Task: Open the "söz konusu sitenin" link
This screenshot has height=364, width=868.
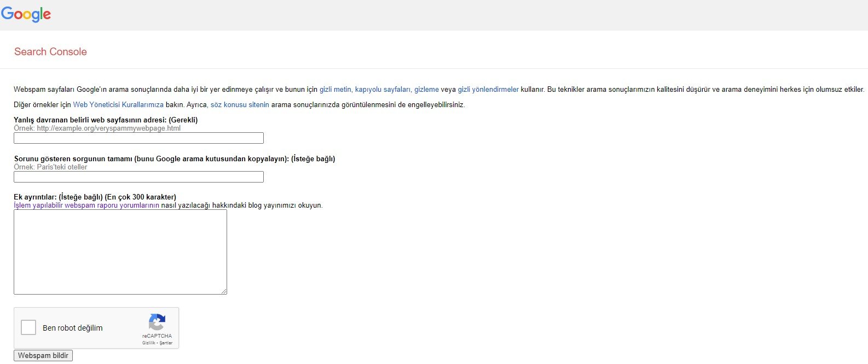Action: tap(240, 104)
